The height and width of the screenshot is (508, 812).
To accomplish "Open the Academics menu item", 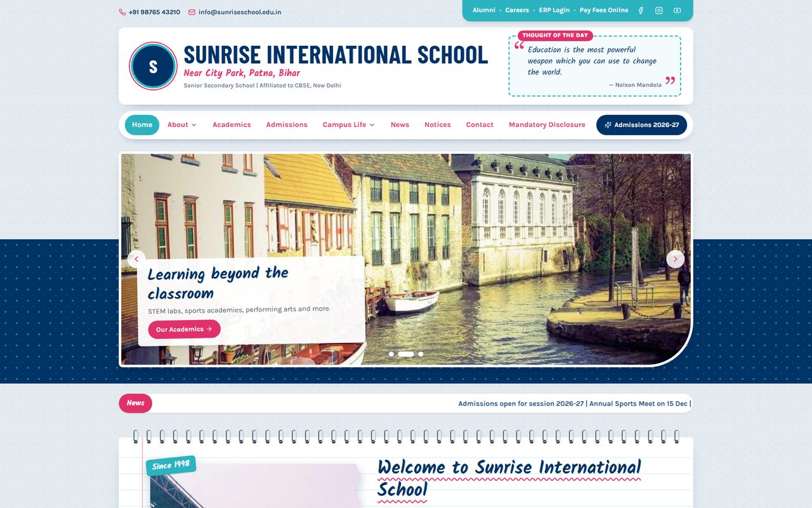I will click(x=232, y=125).
